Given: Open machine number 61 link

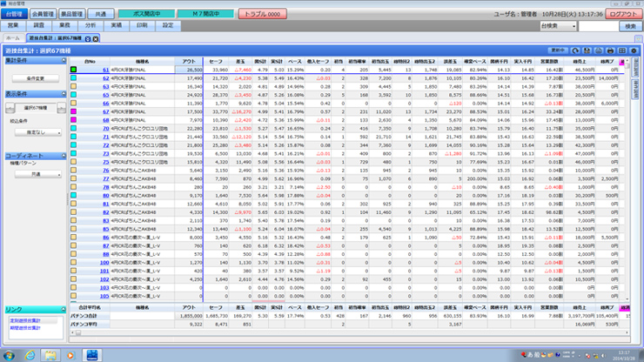Looking at the screenshot, I should coord(105,70).
